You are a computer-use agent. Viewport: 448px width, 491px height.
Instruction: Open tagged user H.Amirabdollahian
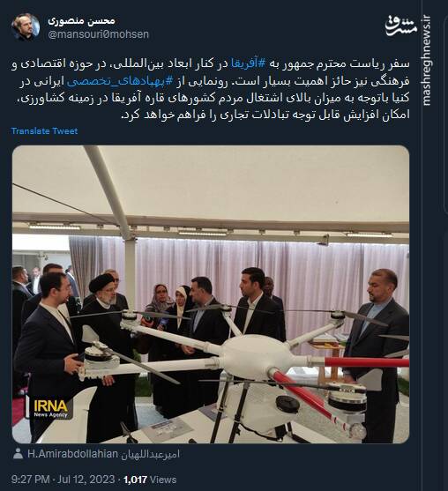(72, 454)
